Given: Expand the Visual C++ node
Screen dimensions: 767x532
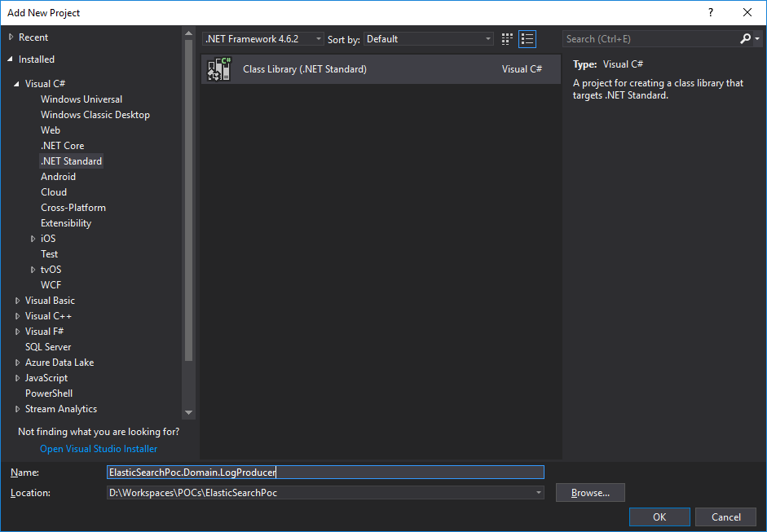Looking at the screenshot, I should click(x=17, y=316).
